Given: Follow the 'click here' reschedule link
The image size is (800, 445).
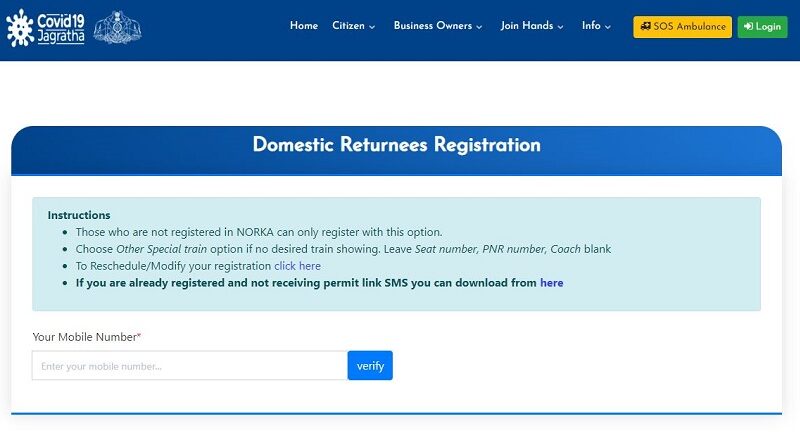Looking at the screenshot, I should pos(297,266).
